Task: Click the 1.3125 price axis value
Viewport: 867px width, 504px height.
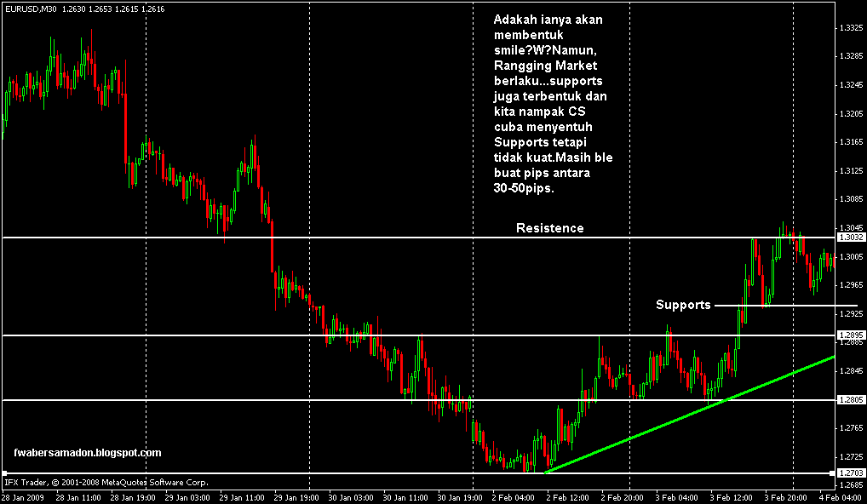Action: tap(851, 171)
